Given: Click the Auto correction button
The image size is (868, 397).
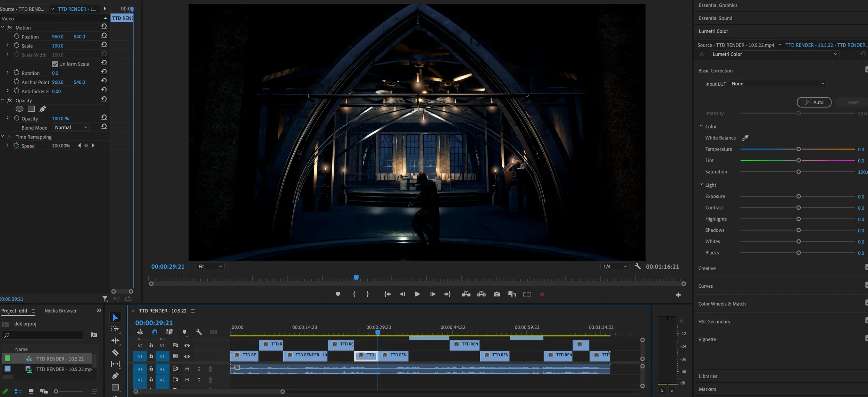Looking at the screenshot, I should [x=814, y=102].
